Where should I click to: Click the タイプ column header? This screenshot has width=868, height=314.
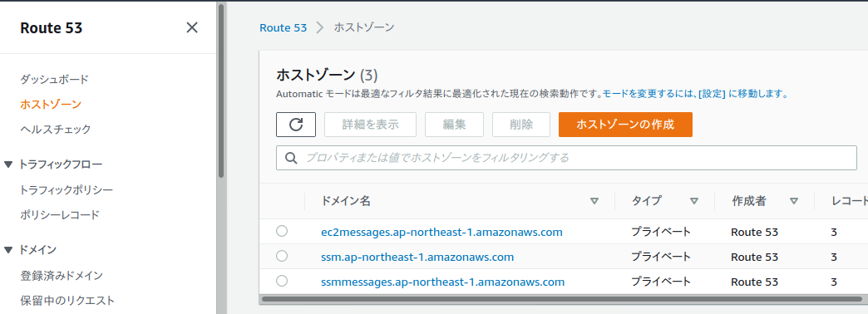click(646, 201)
